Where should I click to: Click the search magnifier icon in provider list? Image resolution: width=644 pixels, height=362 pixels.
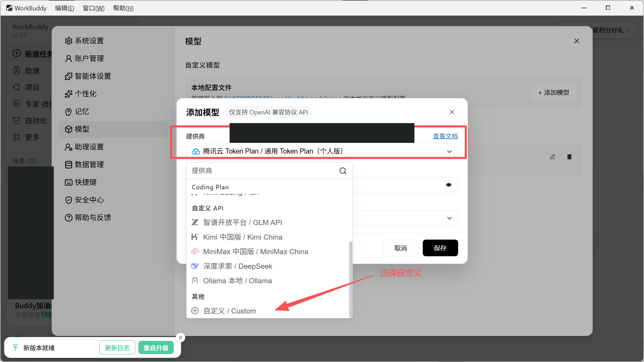point(343,171)
